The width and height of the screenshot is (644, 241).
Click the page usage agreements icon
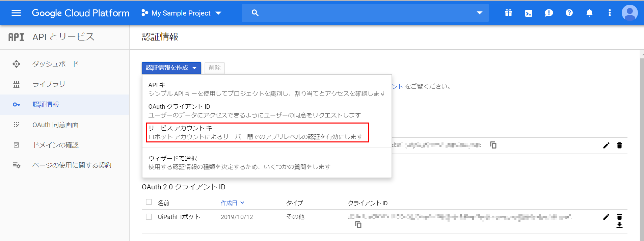tap(16, 165)
